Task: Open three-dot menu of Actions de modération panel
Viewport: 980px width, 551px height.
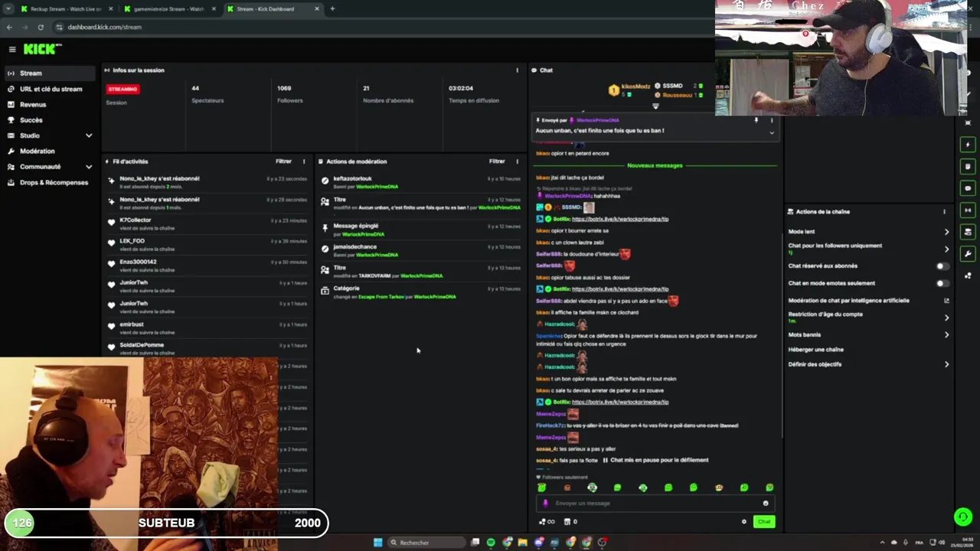Action: pyautogui.click(x=517, y=161)
